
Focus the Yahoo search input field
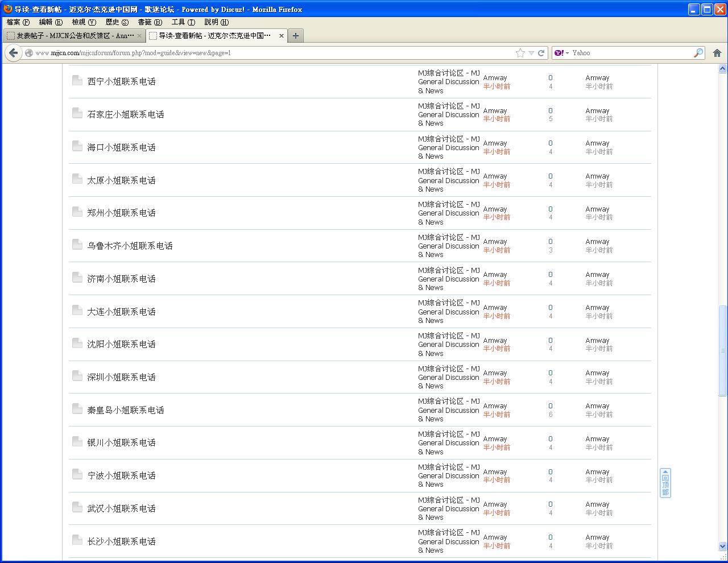click(631, 53)
